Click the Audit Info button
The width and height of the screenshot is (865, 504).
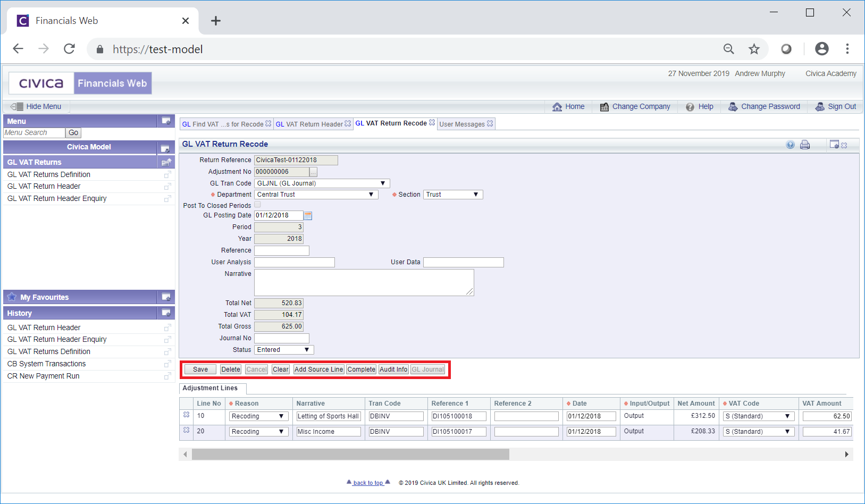pyautogui.click(x=393, y=369)
